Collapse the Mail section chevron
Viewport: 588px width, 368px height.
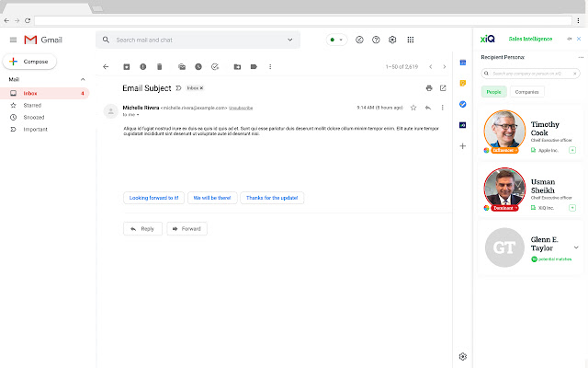83,79
